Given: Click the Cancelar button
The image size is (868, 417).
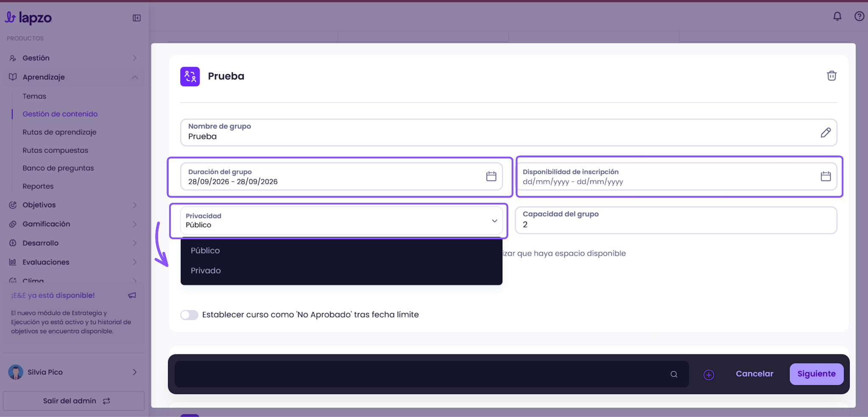Looking at the screenshot, I should [x=754, y=374].
